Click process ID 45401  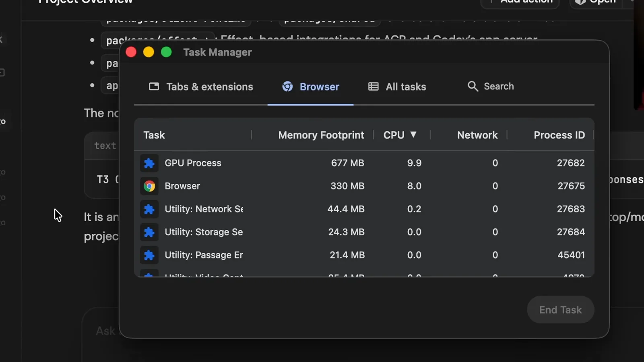tap(571, 255)
